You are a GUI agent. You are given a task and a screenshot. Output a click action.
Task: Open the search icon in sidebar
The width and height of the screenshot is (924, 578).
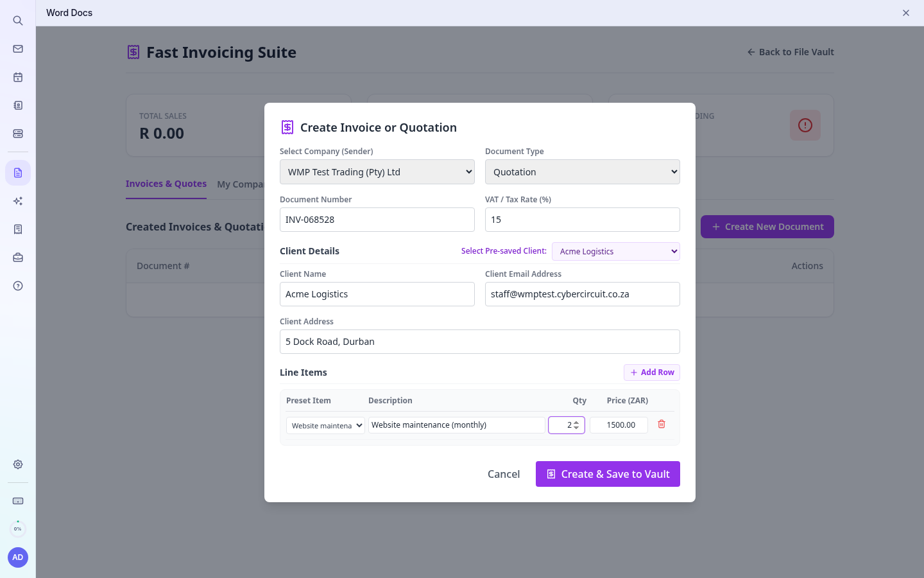[18, 21]
